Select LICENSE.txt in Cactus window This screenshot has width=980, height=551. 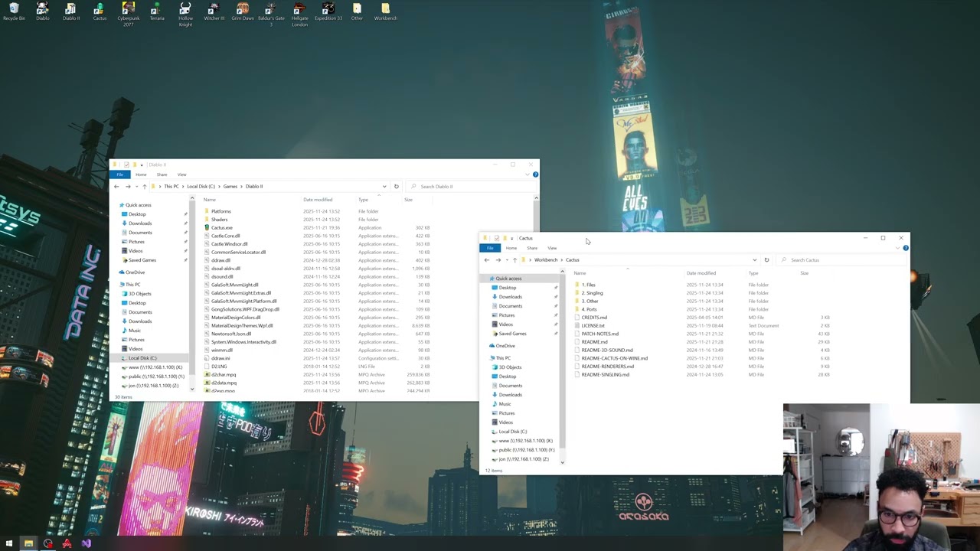click(593, 325)
